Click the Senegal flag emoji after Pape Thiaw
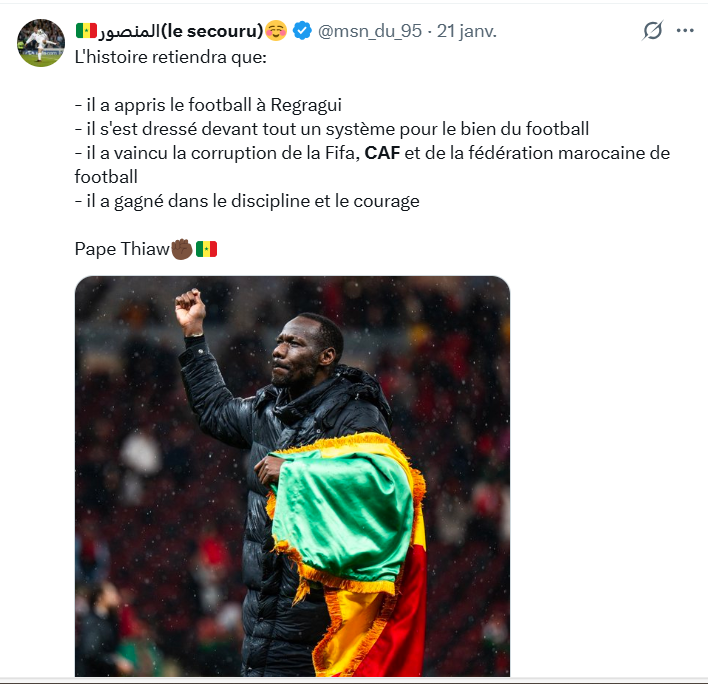The width and height of the screenshot is (708, 684). 206,249
